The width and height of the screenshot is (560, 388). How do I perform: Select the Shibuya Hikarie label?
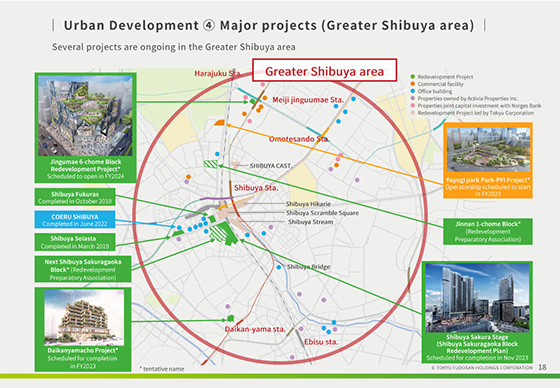click(x=308, y=204)
